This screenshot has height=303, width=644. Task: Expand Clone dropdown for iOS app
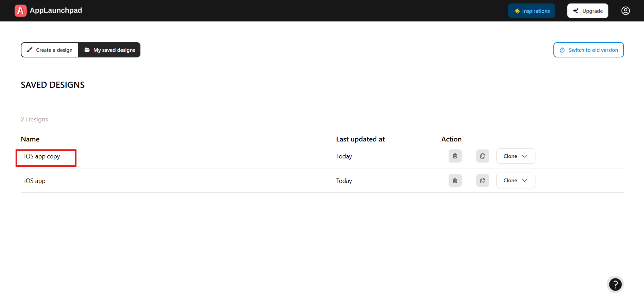(515, 181)
